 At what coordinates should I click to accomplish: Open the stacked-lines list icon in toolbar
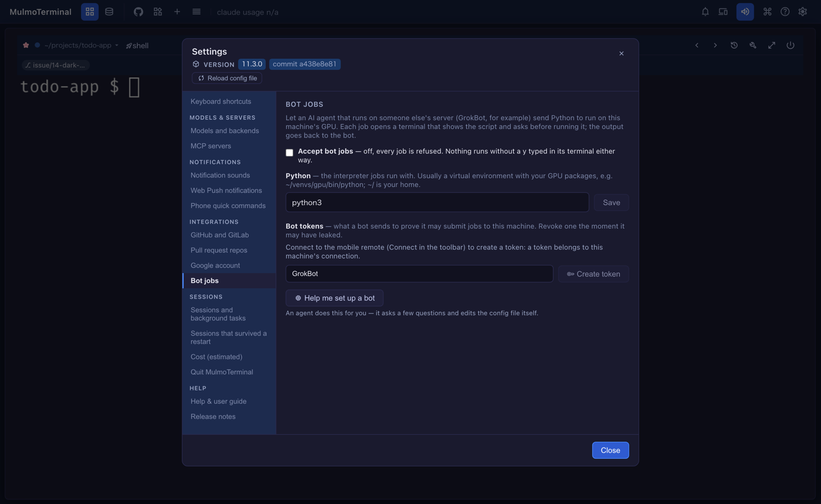196,12
